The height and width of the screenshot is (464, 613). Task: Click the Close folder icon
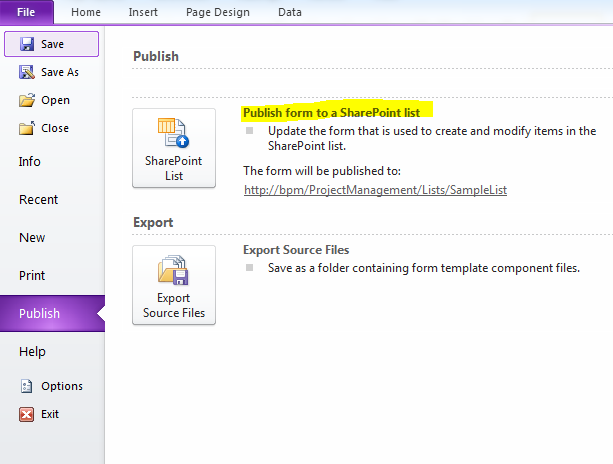pos(27,128)
